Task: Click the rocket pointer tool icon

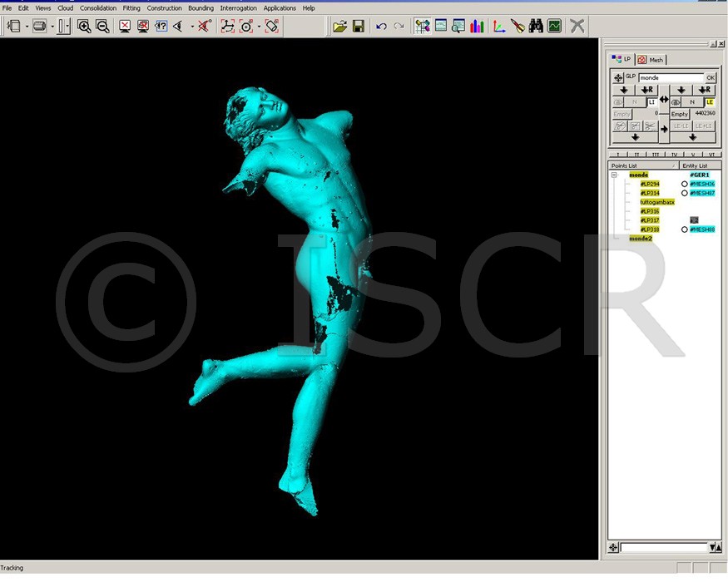Action: click(x=518, y=26)
